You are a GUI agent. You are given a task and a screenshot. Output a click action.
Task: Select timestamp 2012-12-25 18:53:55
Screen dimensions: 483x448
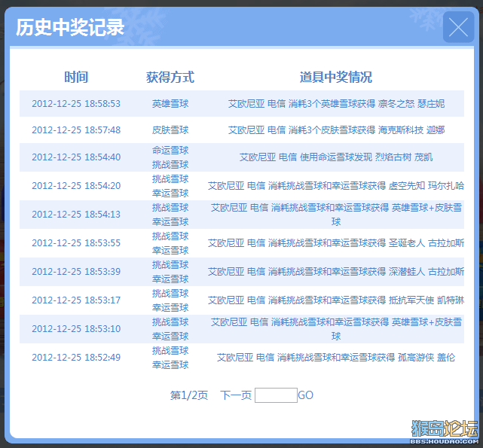(x=76, y=243)
